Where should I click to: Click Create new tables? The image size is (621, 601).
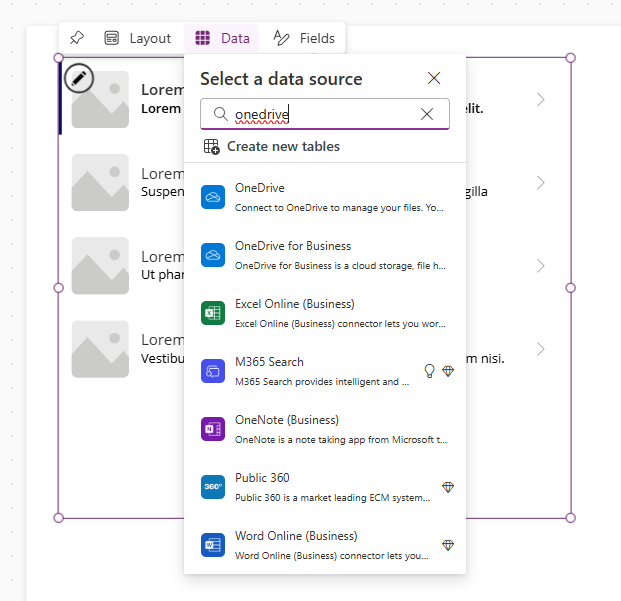(272, 146)
